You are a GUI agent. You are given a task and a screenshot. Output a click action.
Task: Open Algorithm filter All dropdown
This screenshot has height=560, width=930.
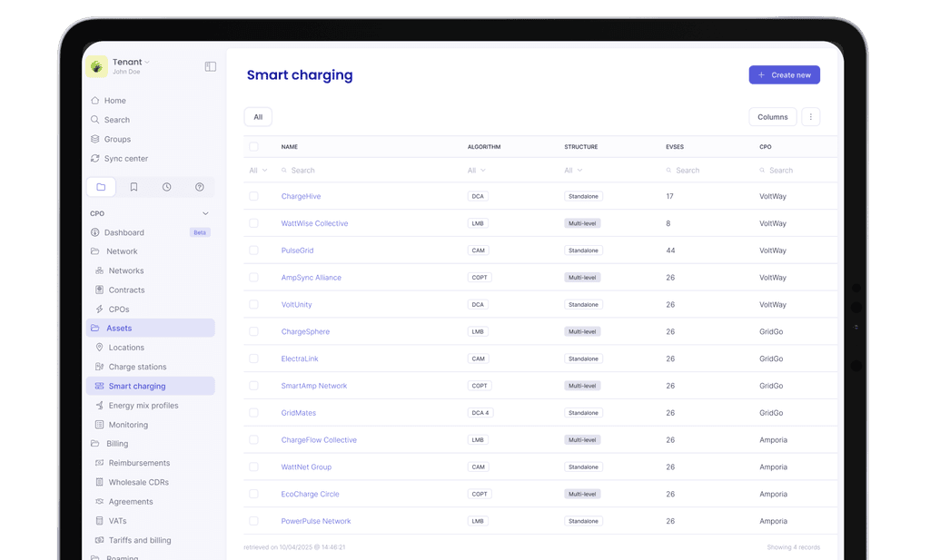[476, 170]
